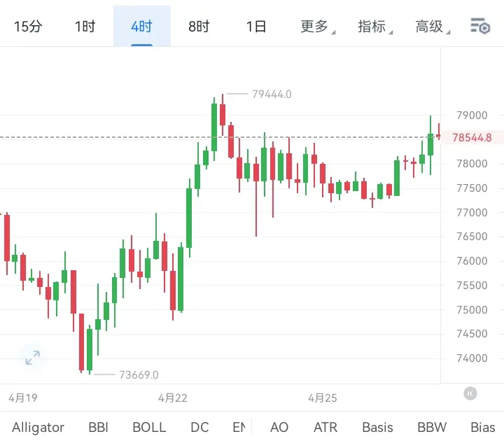
Task: Enable the Alligator indicator
Action: point(38,428)
